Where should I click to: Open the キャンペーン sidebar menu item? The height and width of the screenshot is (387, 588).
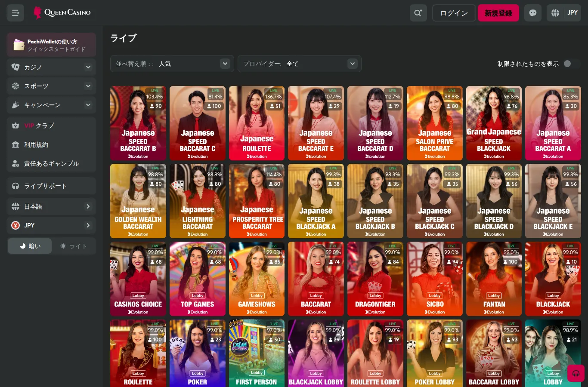click(52, 105)
